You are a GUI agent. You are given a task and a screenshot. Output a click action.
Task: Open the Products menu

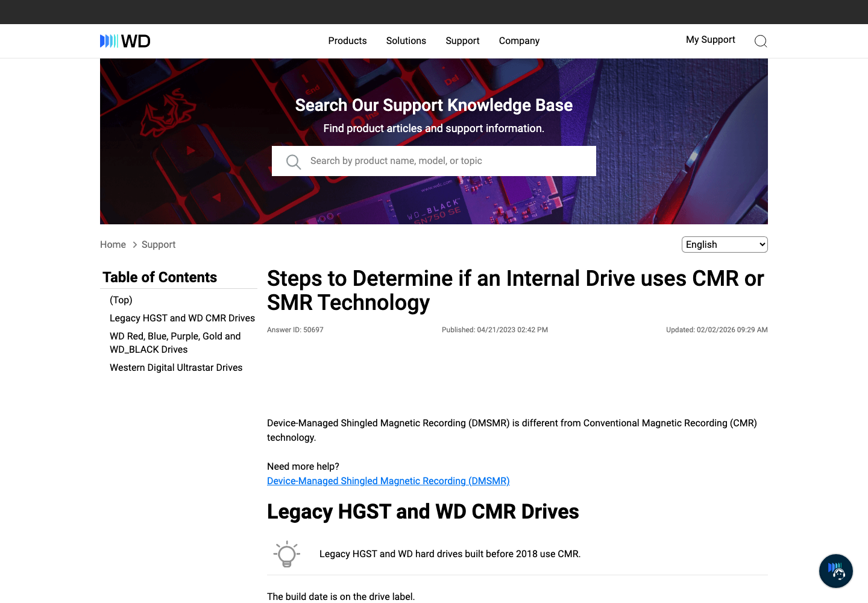click(x=347, y=41)
